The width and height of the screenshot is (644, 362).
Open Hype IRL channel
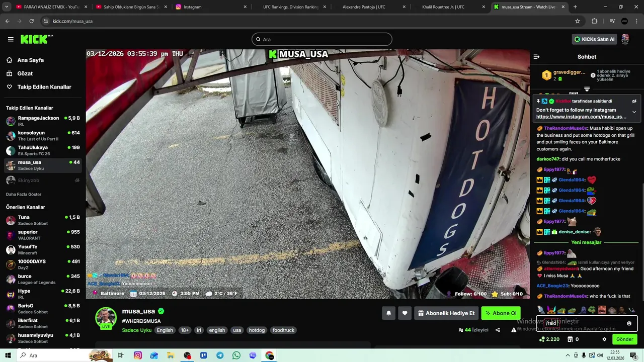[43, 294]
